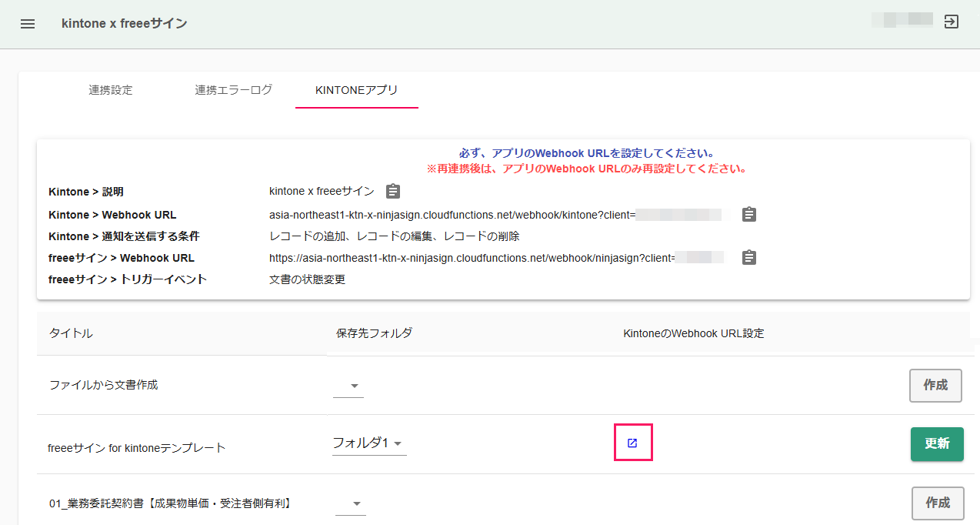Screen dimensions: 980x525
Task: Click the タイトル column header
Action: click(x=71, y=333)
